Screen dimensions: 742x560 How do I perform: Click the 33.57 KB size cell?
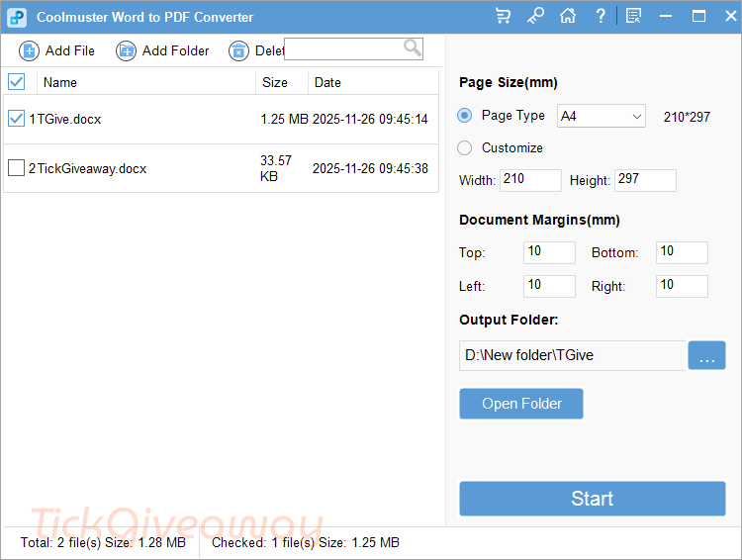pos(276,168)
